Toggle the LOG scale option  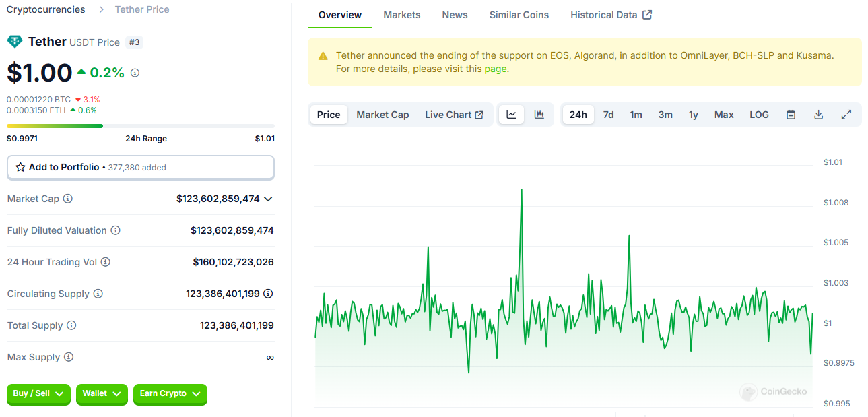pos(759,115)
